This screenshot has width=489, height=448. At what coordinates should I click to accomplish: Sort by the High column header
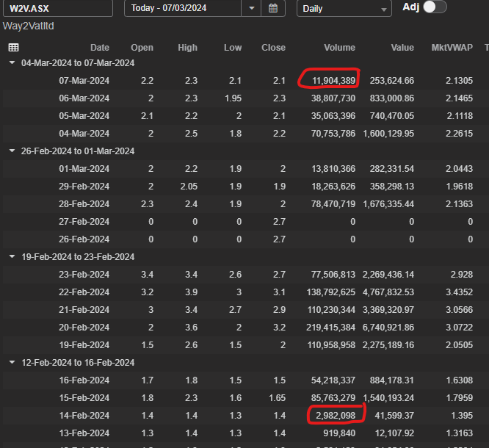[187, 48]
